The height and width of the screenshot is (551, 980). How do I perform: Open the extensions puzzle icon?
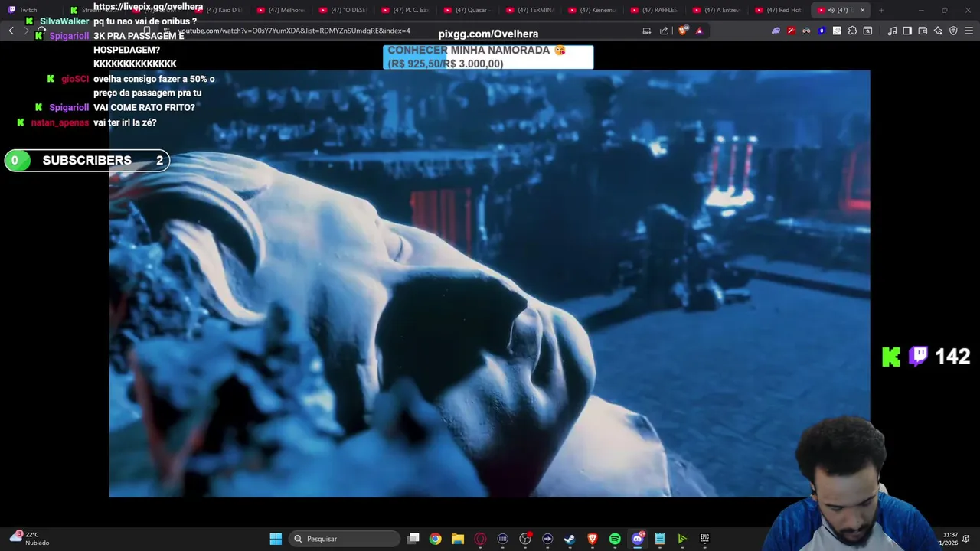click(x=852, y=31)
